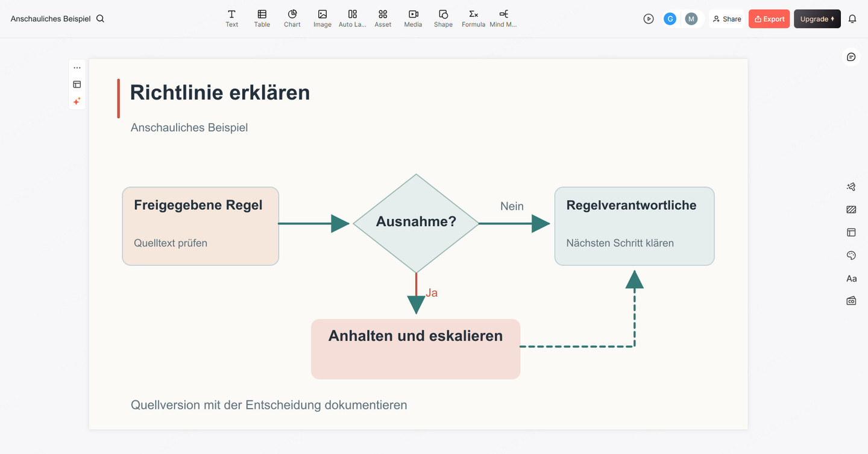Add a Chart using the toolbar

[x=292, y=18]
